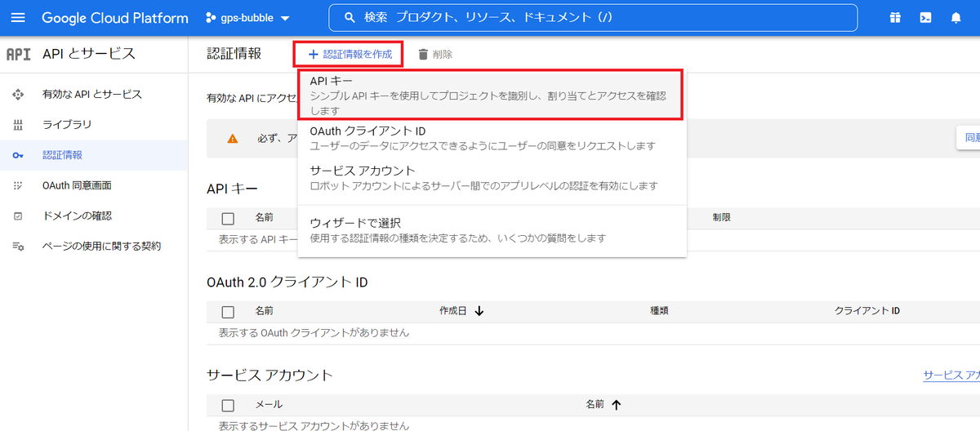Open ライブラリ in the sidebar
980x431 pixels.
click(x=94, y=125)
